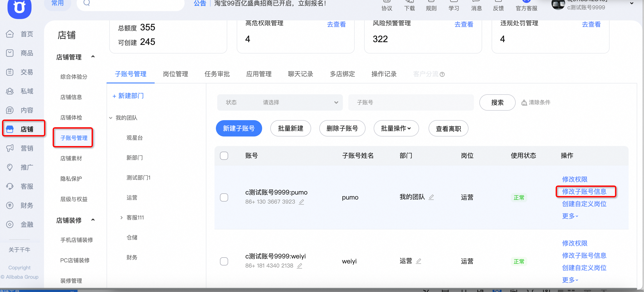Screen dimensions: 644x292
Task: Select the 常用 tab at top
Action: pyautogui.click(x=58, y=3)
